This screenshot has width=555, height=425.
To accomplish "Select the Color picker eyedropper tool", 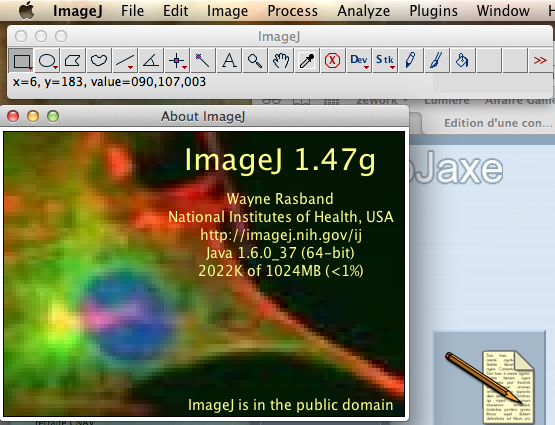I will [x=307, y=61].
